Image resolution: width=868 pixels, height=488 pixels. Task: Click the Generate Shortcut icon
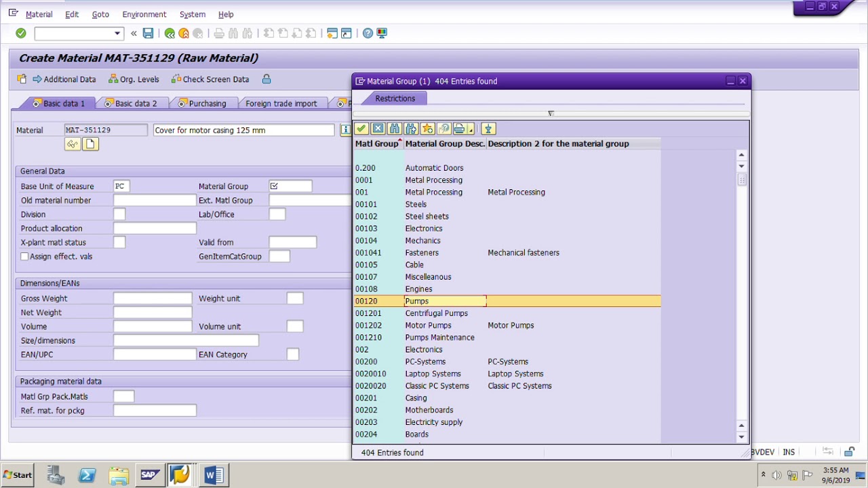click(347, 33)
